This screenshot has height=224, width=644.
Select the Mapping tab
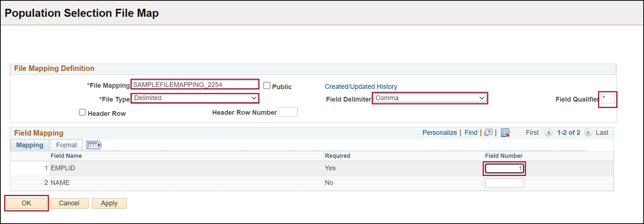(x=30, y=145)
